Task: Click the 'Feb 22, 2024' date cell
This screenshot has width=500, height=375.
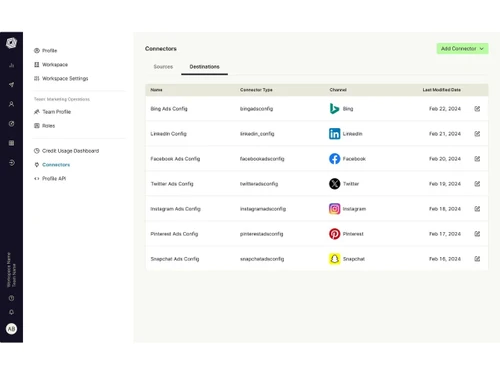Action: [x=445, y=109]
